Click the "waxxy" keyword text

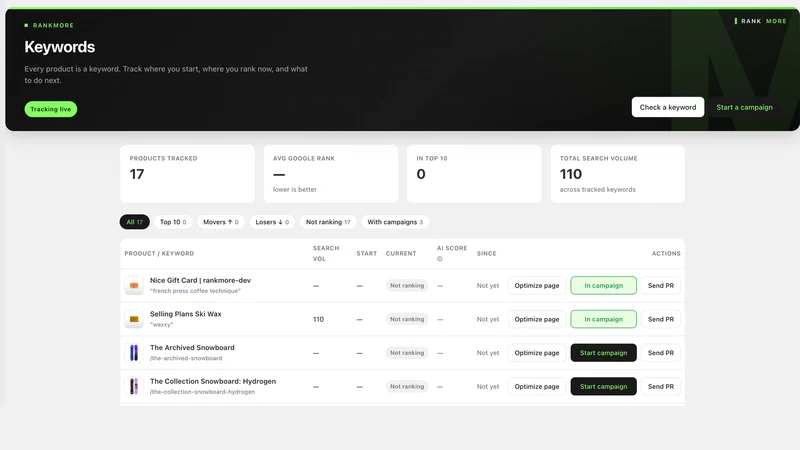pyautogui.click(x=161, y=324)
